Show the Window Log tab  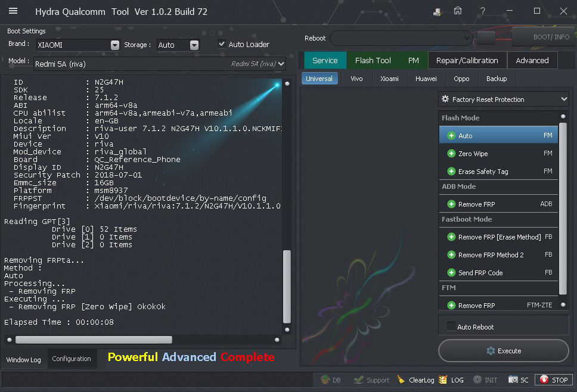24,360
